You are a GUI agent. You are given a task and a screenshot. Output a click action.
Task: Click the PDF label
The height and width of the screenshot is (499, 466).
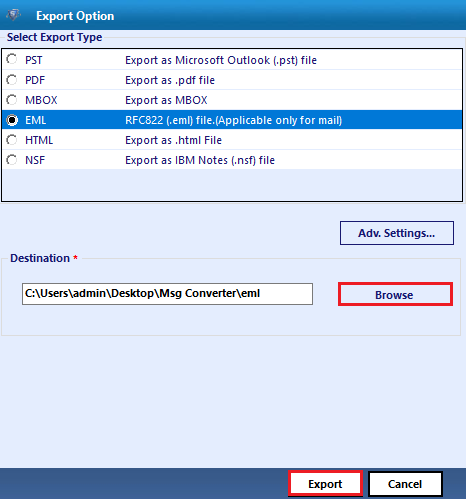(x=35, y=80)
